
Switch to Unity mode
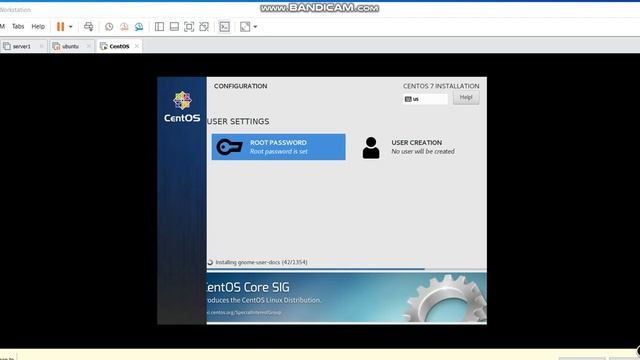pyautogui.click(x=204, y=27)
